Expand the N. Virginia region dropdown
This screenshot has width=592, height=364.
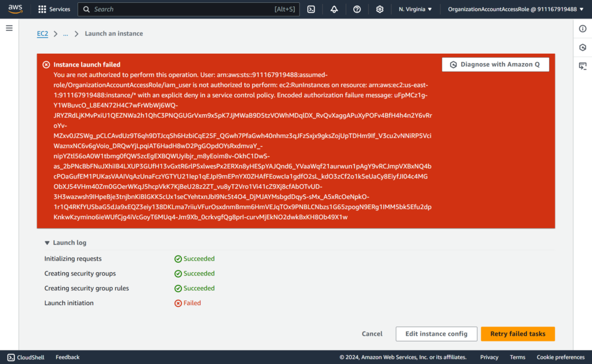pyautogui.click(x=415, y=9)
